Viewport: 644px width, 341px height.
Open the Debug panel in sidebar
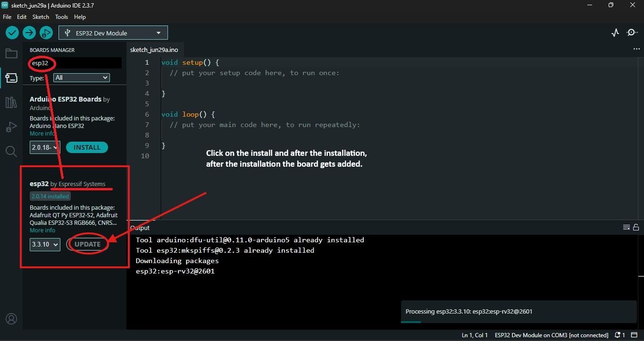pos(11,127)
